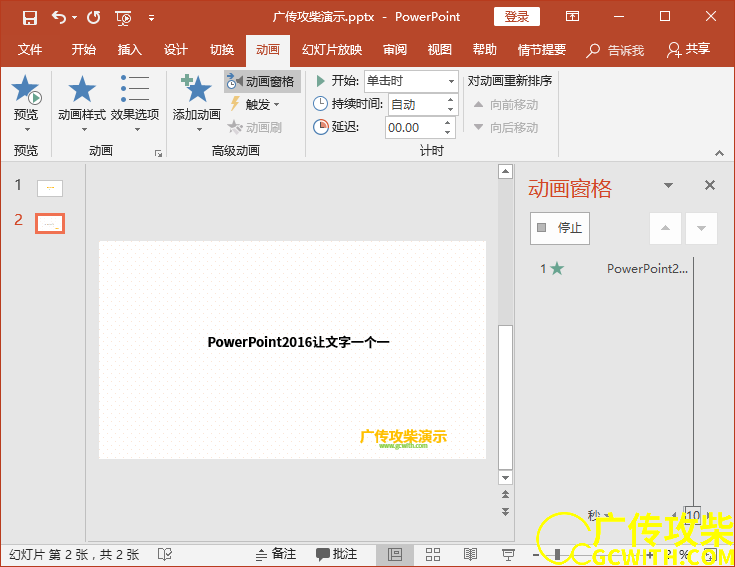Switch to the 开始 tab
Screen dimensions: 735x567
(83, 50)
